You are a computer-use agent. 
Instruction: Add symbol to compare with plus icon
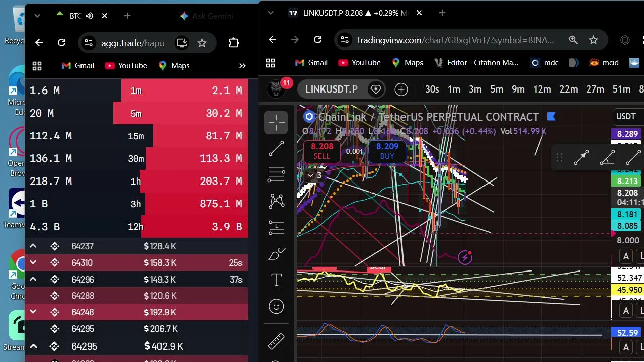(401, 89)
